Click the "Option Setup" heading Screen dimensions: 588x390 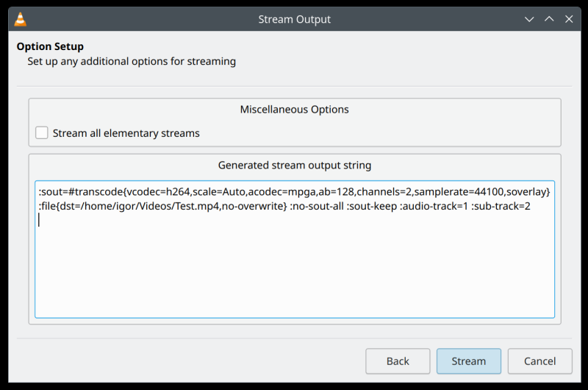point(50,46)
